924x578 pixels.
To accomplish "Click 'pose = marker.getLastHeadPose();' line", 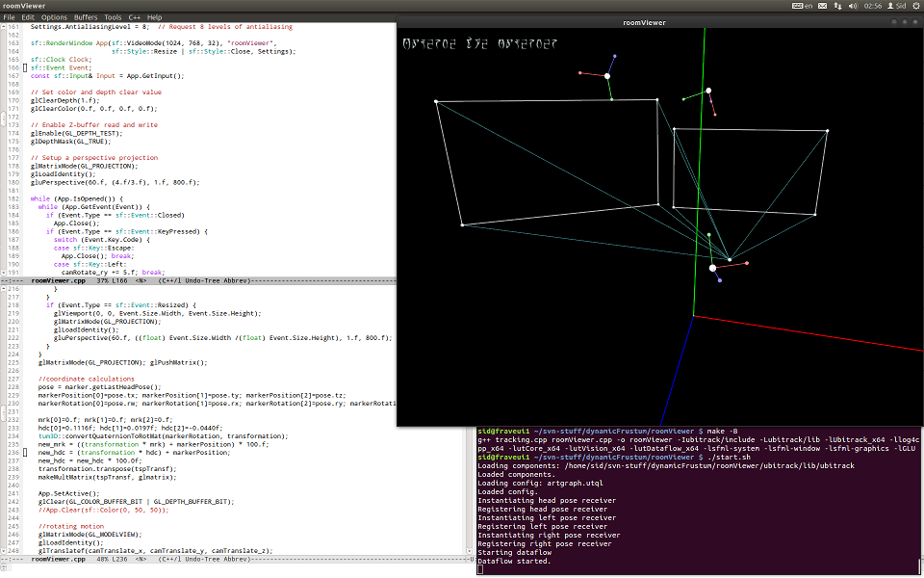I will 99,387.
